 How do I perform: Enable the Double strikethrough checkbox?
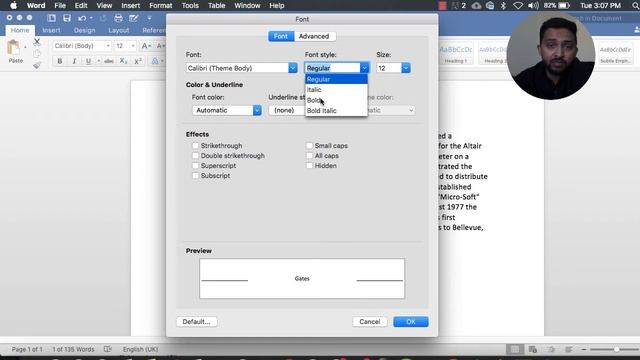pyautogui.click(x=196, y=156)
